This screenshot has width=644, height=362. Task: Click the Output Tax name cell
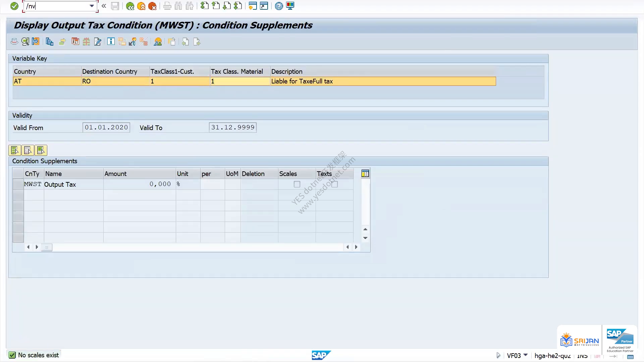click(x=73, y=184)
